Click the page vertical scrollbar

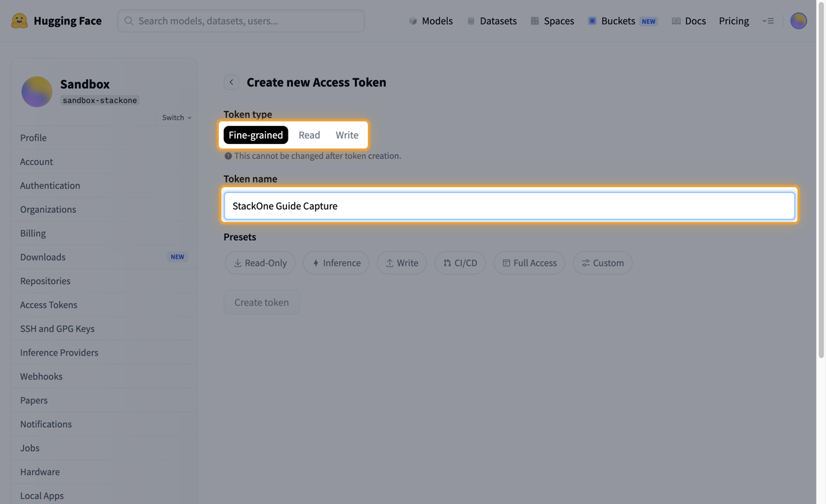tap(821, 181)
